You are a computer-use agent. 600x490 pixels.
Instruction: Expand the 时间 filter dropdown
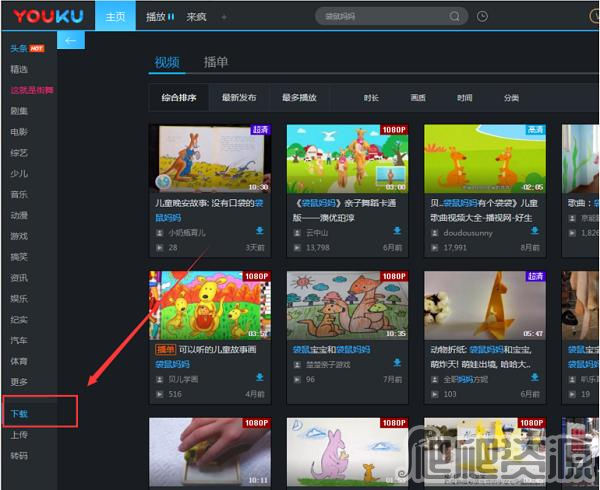point(465,98)
